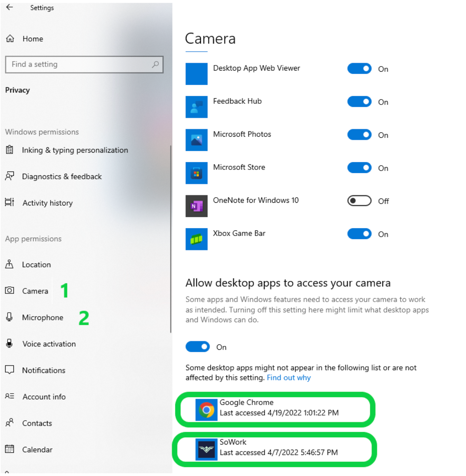The image size is (466, 476).
Task: Open Microphone permissions
Action: click(x=43, y=317)
